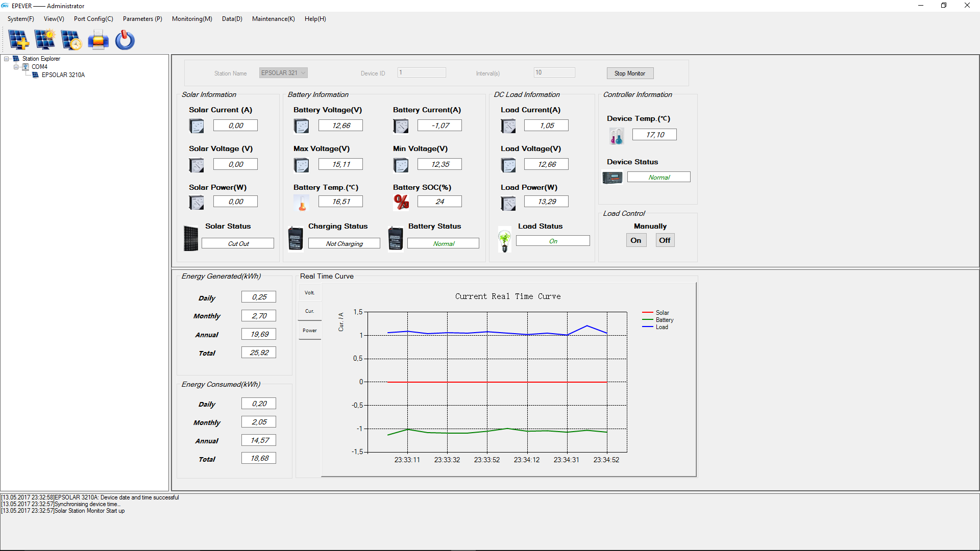Switch real time curve to Volt.
This screenshot has height=551, width=980.
point(309,293)
